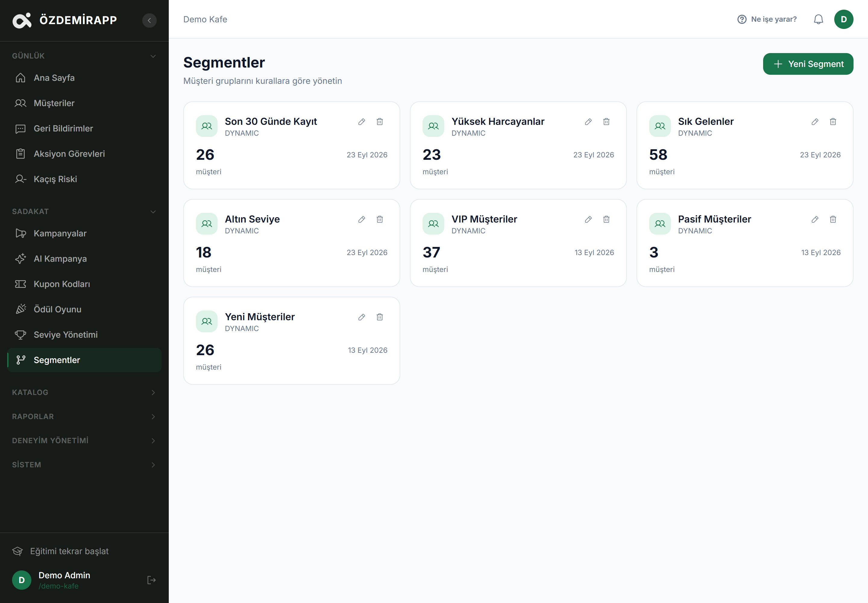Open the notifications bell
The height and width of the screenshot is (603, 868).
tap(818, 19)
